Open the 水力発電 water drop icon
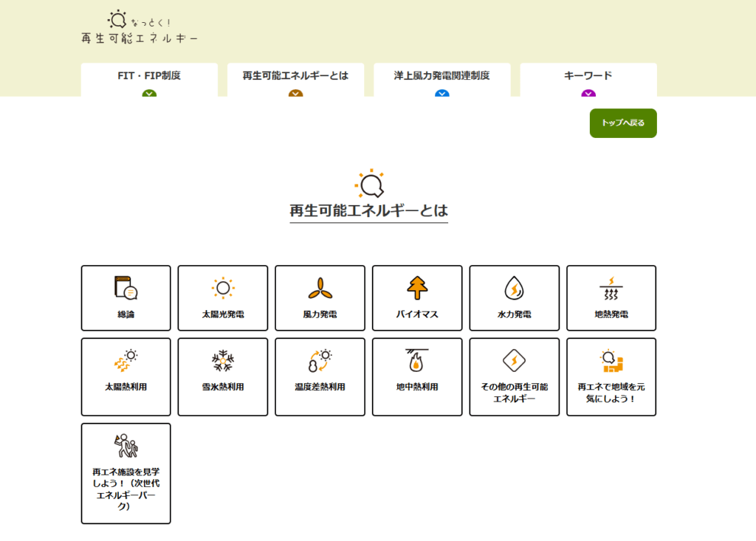 point(514,287)
